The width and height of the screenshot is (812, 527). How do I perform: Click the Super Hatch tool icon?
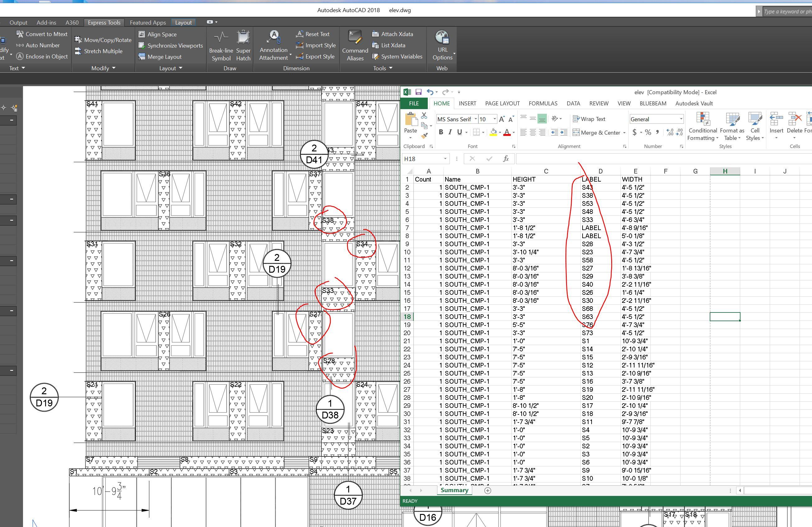point(243,38)
